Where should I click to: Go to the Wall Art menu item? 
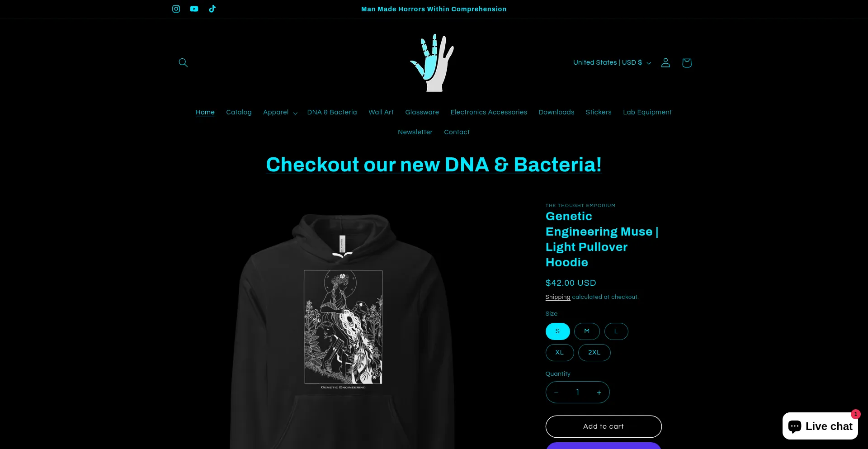pyautogui.click(x=381, y=113)
